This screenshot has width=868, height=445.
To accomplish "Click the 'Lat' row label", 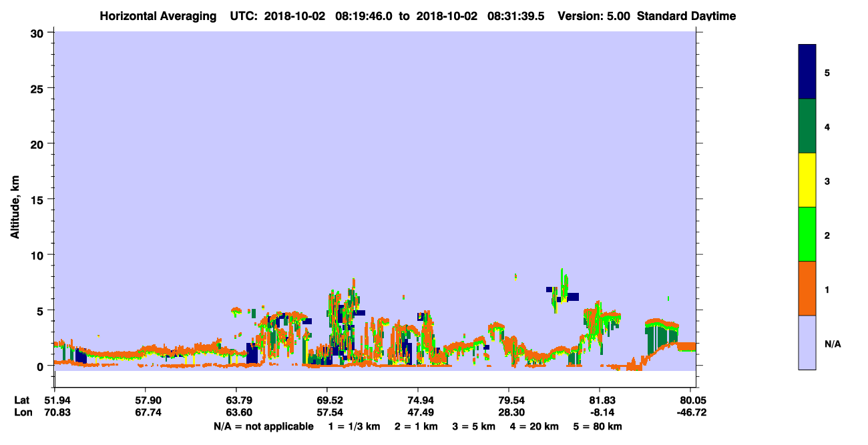I will [21, 400].
